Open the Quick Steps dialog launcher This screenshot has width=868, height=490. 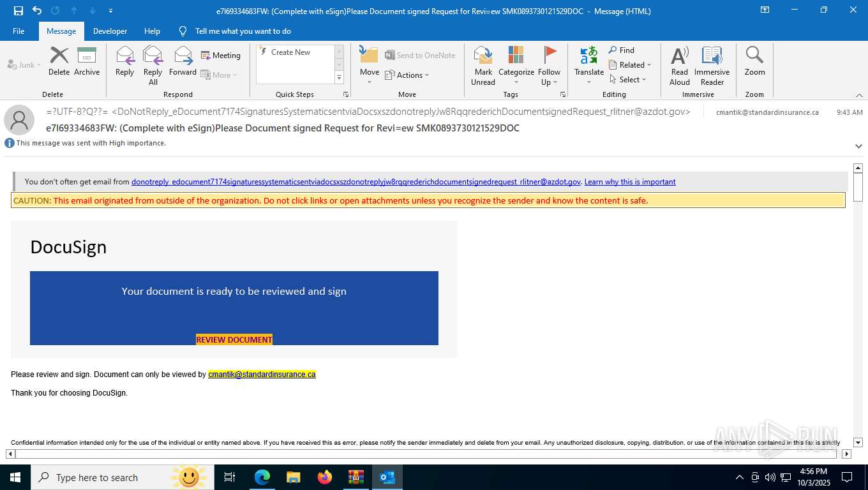tap(346, 94)
